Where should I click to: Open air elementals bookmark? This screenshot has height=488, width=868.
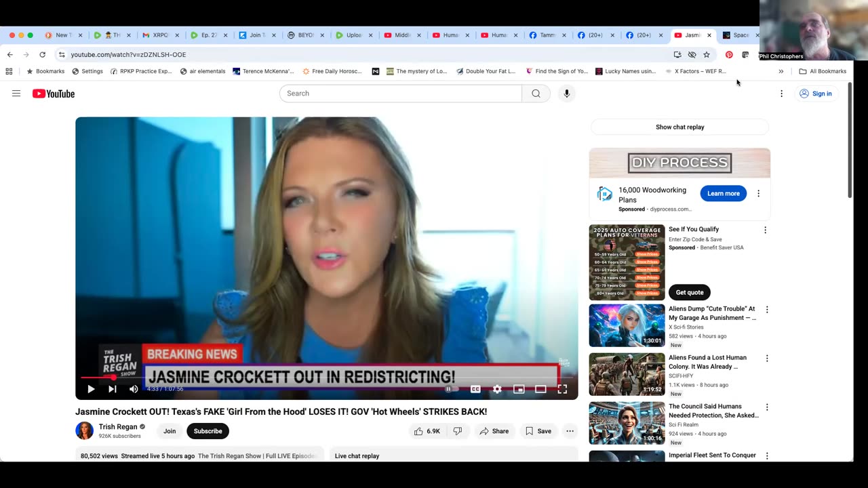pos(203,71)
